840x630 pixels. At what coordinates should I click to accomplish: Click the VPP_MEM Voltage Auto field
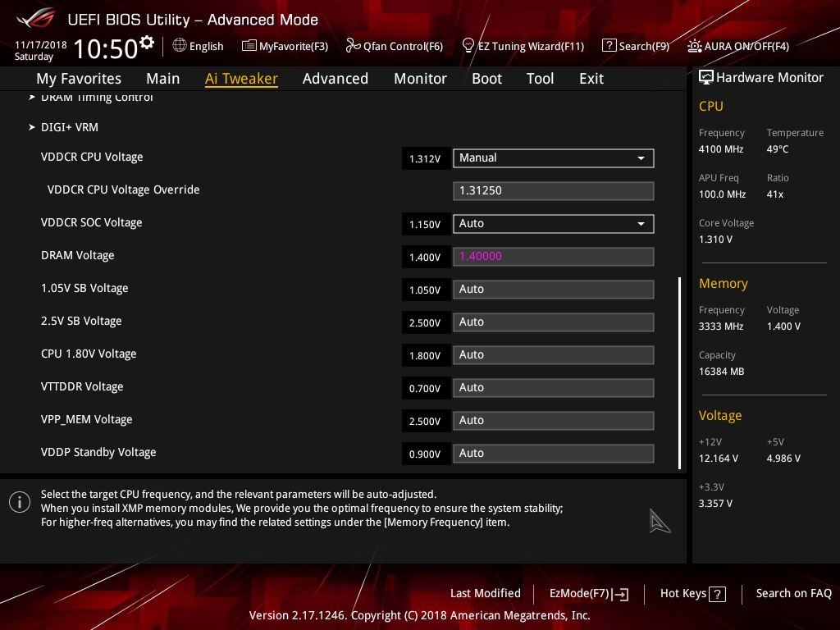click(x=554, y=421)
